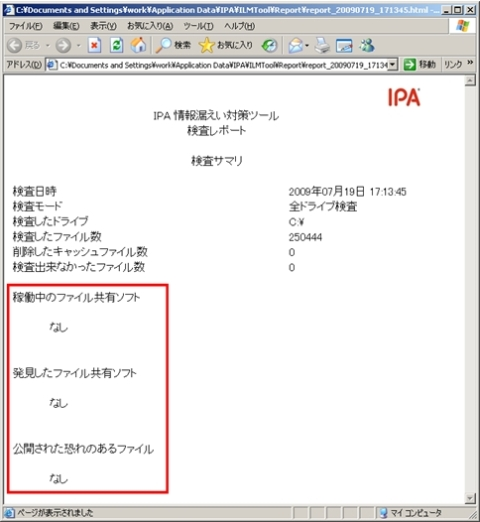The width and height of the screenshot is (480, 522).
Task: Open the Search (検索) toolbar button
Action: point(173,45)
